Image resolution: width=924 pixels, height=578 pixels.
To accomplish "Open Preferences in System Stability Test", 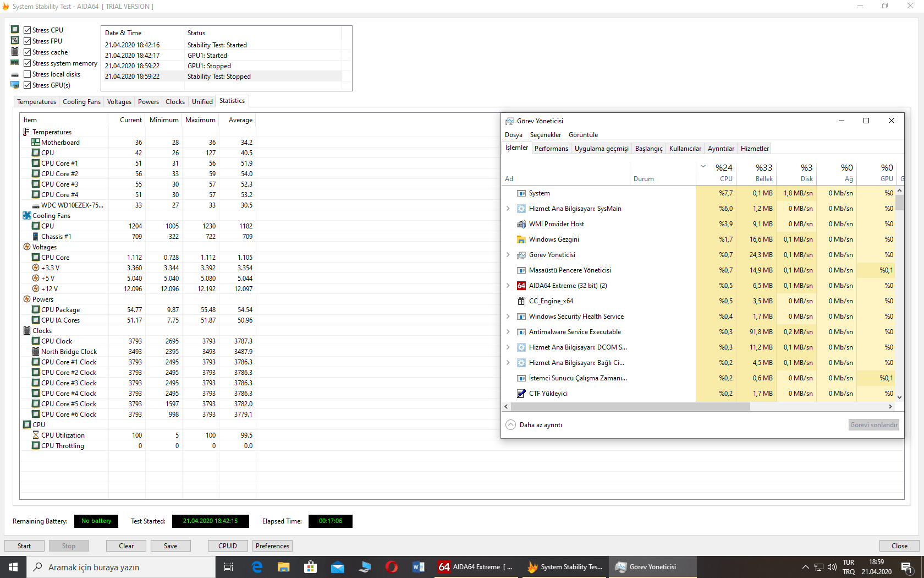I will pyautogui.click(x=272, y=546).
